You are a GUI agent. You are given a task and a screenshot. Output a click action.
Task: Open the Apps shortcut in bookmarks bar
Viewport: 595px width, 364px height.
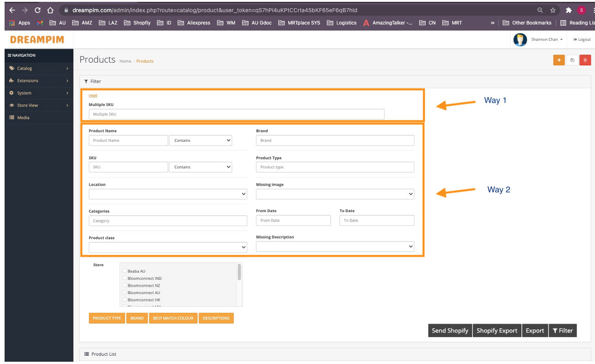point(20,23)
